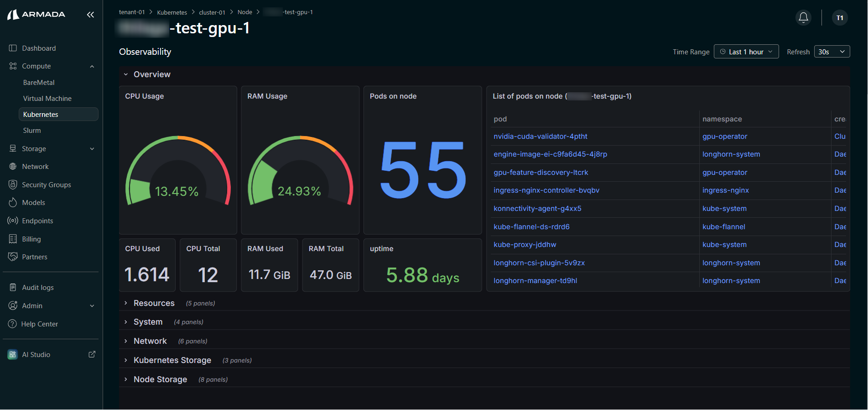This screenshot has width=868, height=410.
Task: Click the Network globe icon
Action: (13, 167)
